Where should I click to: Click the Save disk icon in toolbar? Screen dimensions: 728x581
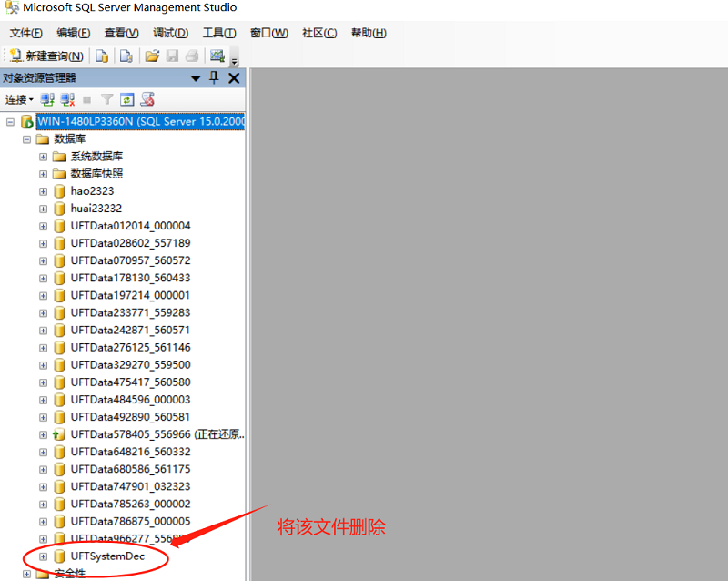pyautogui.click(x=172, y=56)
